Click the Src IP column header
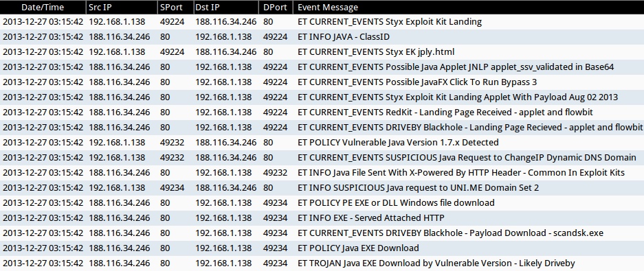This screenshot has width=644, height=271. pos(122,8)
